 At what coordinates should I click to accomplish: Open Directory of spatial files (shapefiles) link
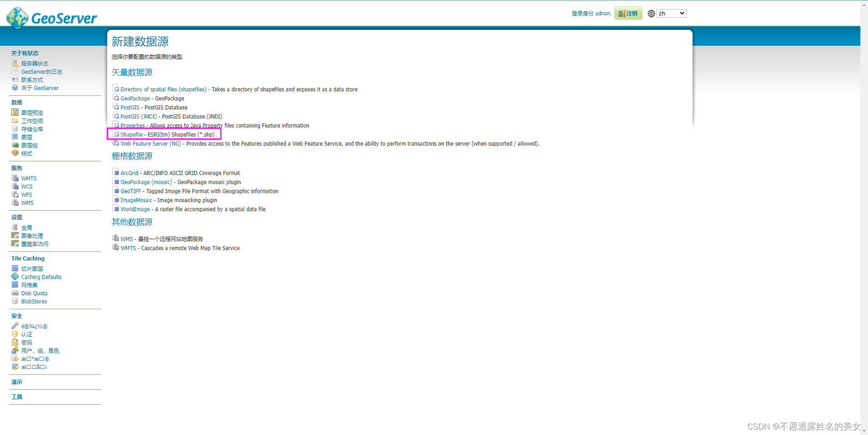pyautogui.click(x=163, y=90)
